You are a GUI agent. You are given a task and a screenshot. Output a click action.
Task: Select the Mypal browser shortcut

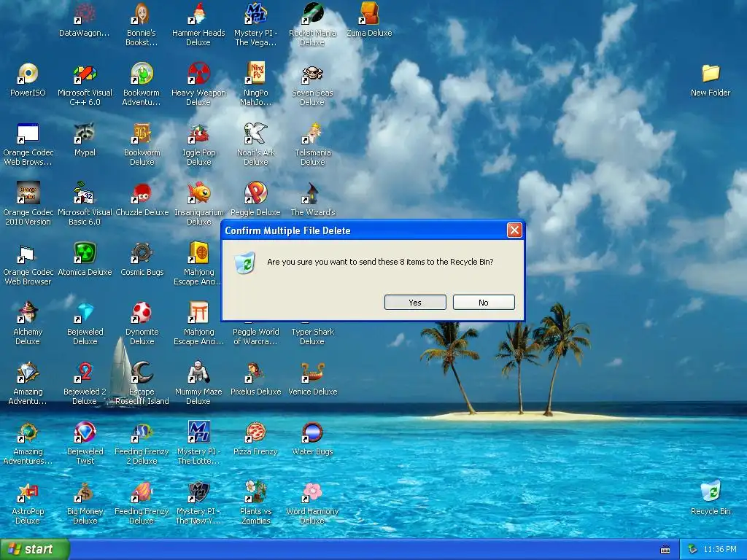[x=85, y=139]
